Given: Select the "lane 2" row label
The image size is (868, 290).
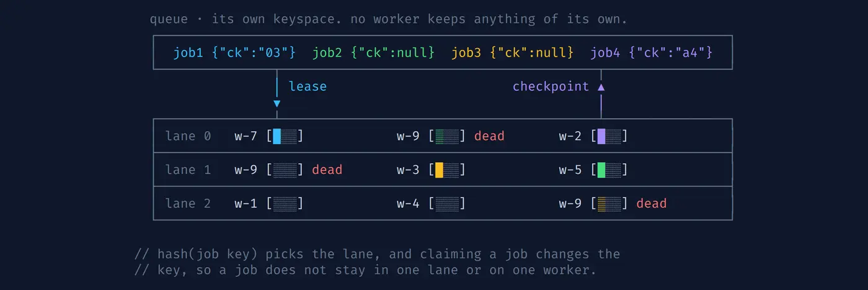Looking at the screenshot, I should pyautogui.click(x=188, y=203).
